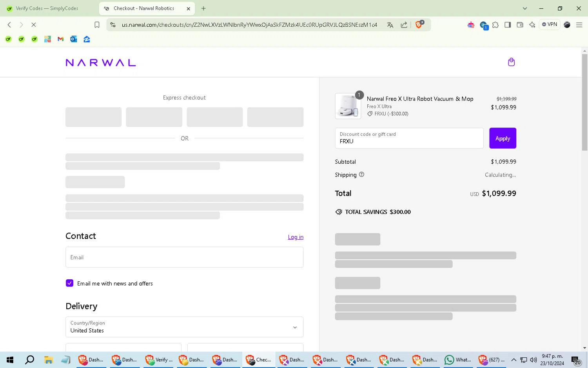Switch to Verify Codes — SimplyCodes tab
Image resolution: width=588 pixels, height=368 pixels.
[x=48, y=8]
